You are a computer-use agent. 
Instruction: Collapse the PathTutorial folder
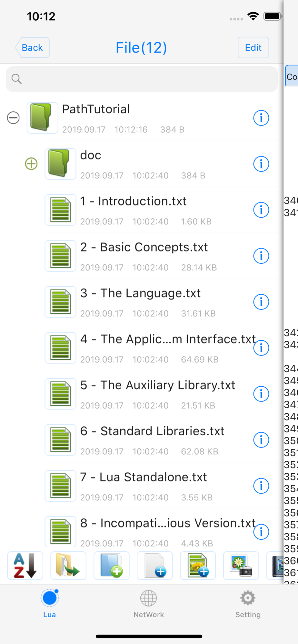(13, 118)
